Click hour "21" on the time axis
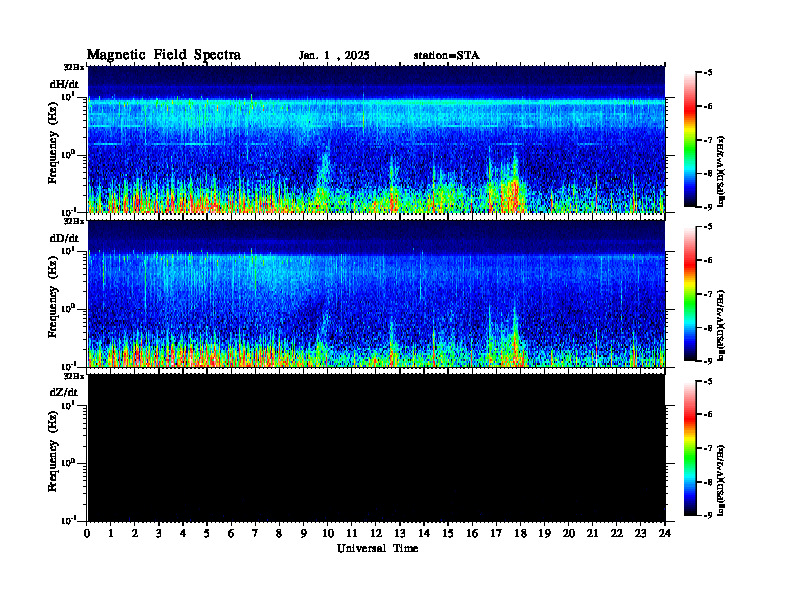Screen dimensions: 792x612 click(x=592, y=534)
